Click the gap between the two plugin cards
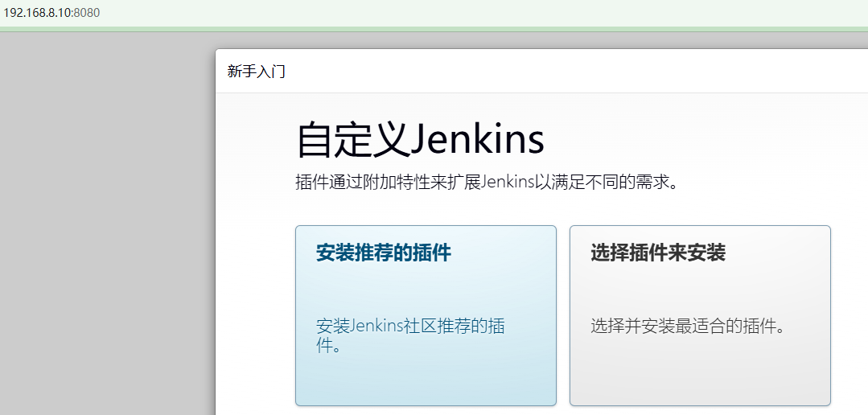The image size is (868, 415). click(563, 315)
